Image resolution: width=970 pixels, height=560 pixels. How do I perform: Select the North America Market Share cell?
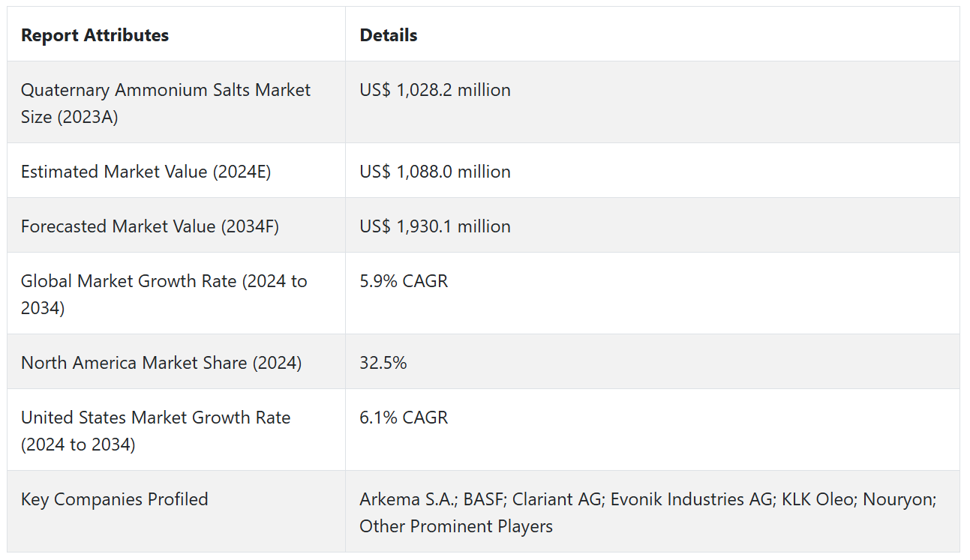pos(161,363)
